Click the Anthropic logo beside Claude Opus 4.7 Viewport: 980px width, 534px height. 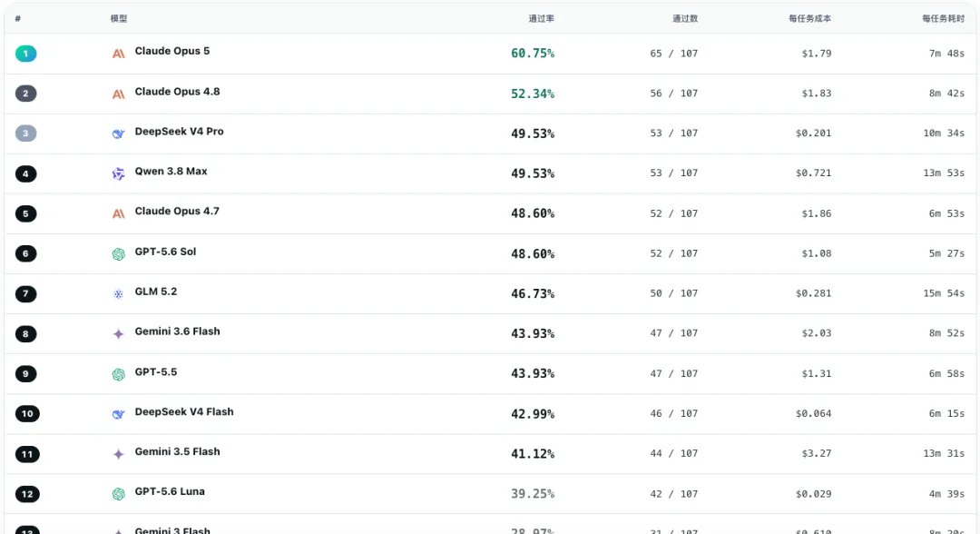(118, 213)
